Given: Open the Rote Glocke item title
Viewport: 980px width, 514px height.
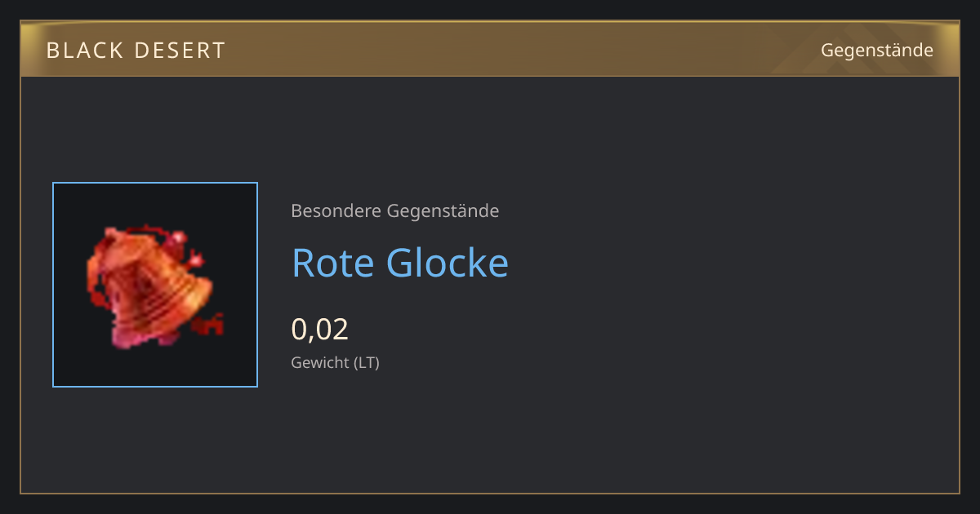Looking at the screenshot, I should coord(400,263).
